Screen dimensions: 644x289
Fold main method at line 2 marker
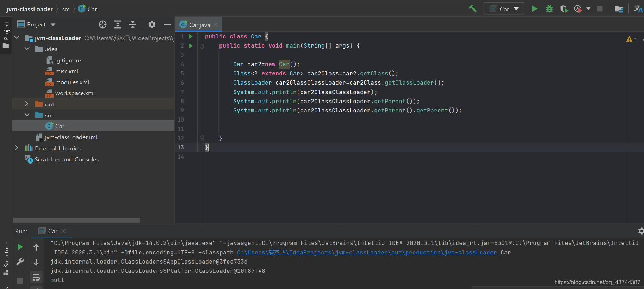202,46
